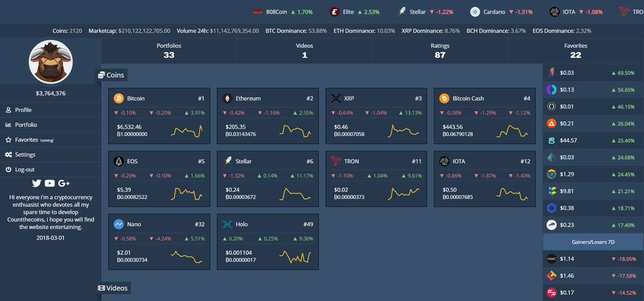The image size is (644, 301).
Task: Click BTC Dominance 53.88% stat
Action: point(296,31)
